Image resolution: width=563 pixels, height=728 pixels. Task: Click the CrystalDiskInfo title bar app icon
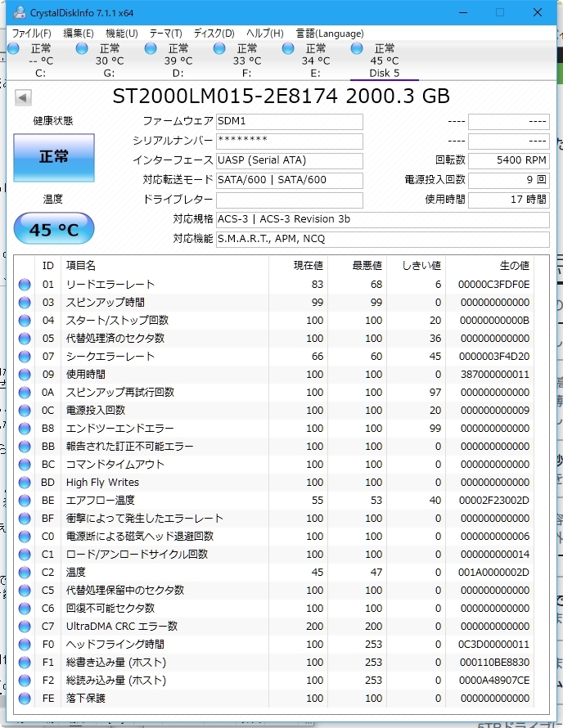[20, 12]
